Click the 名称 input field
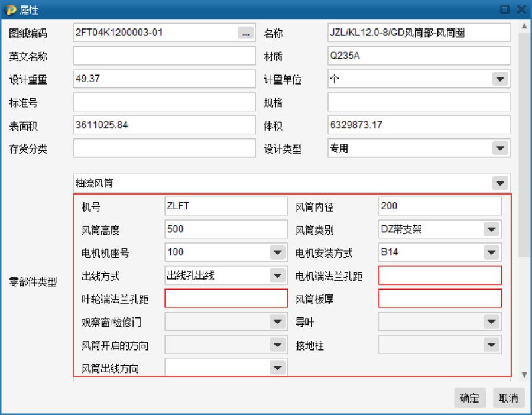 pos(419,33)
